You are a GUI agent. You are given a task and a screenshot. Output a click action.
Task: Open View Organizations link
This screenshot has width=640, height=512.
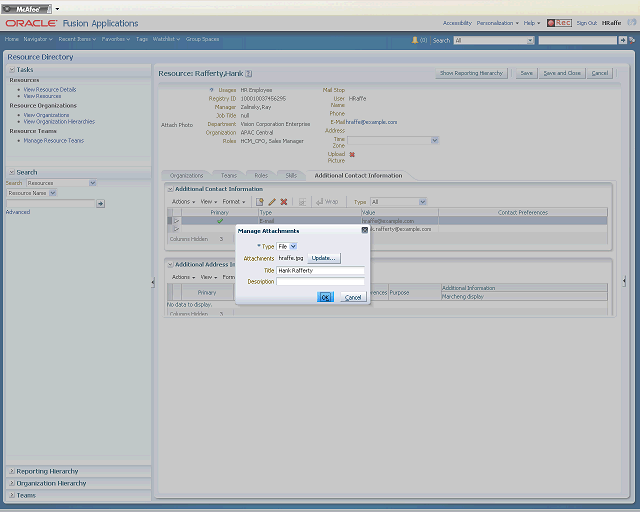[x=46, y=115]
